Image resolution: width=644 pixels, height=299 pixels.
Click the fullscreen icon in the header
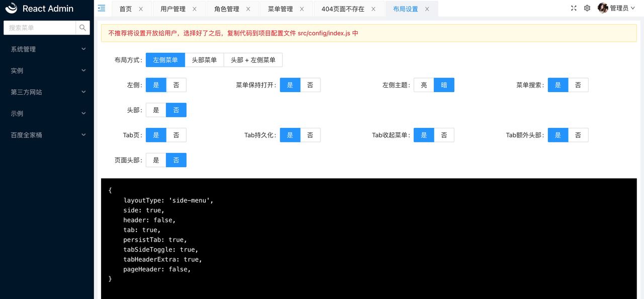point(573,8)
